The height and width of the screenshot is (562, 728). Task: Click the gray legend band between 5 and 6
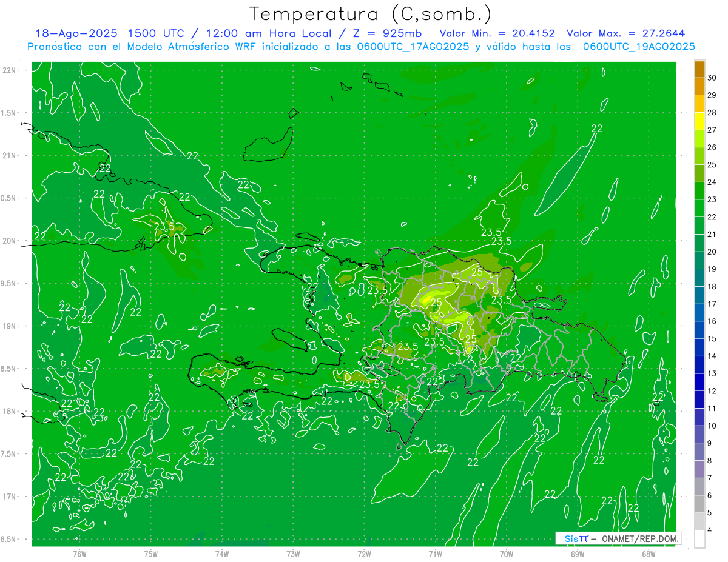point(699,504)
